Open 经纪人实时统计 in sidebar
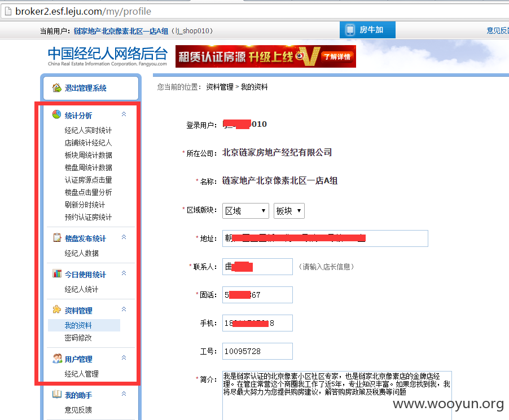Viewport: 509px width, 420px height. point(88,130)
